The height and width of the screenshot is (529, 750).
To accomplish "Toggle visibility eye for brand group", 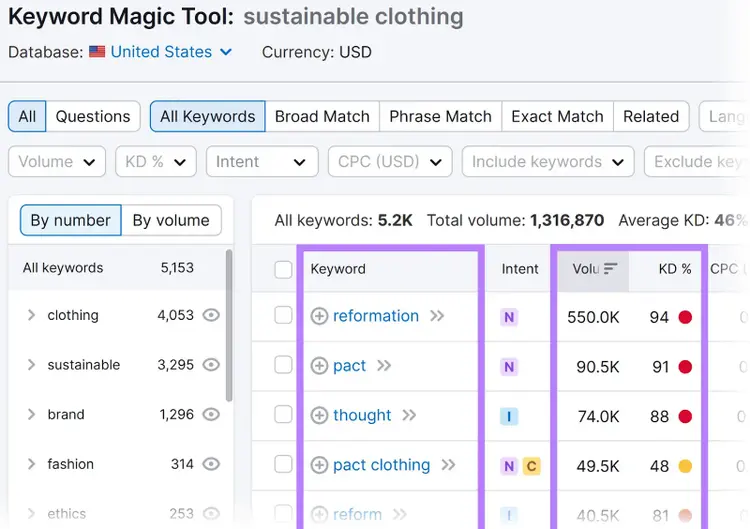I will coord(211,414).
